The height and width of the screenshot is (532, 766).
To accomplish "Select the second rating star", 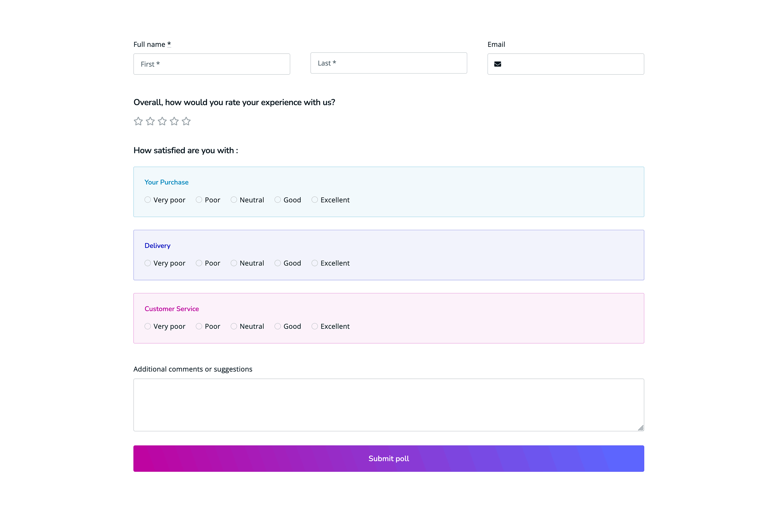I will tap(150, 121).
